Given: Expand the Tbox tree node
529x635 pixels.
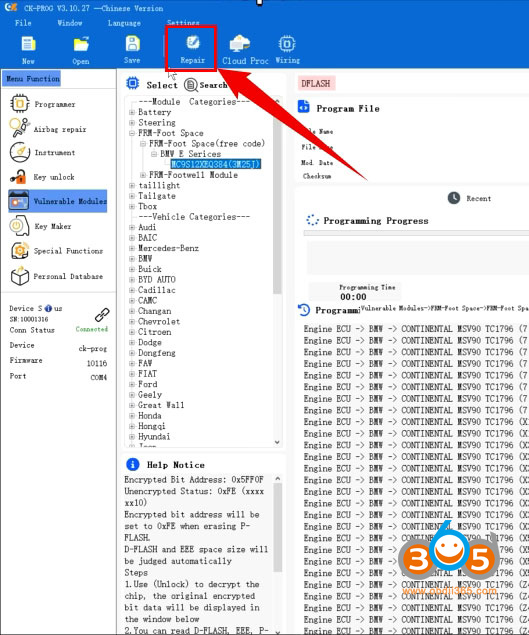Looking at the screenshot, I should coord(132,206).
